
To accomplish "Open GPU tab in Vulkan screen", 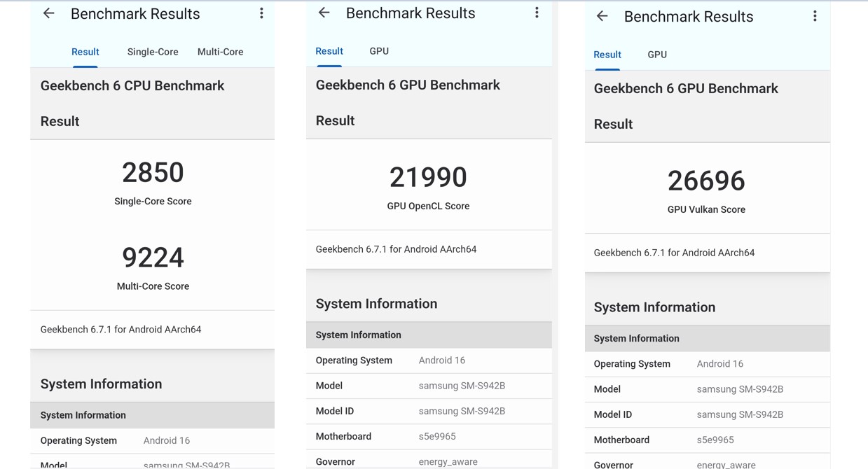I will pyautogui.click(x=657, y=55).
